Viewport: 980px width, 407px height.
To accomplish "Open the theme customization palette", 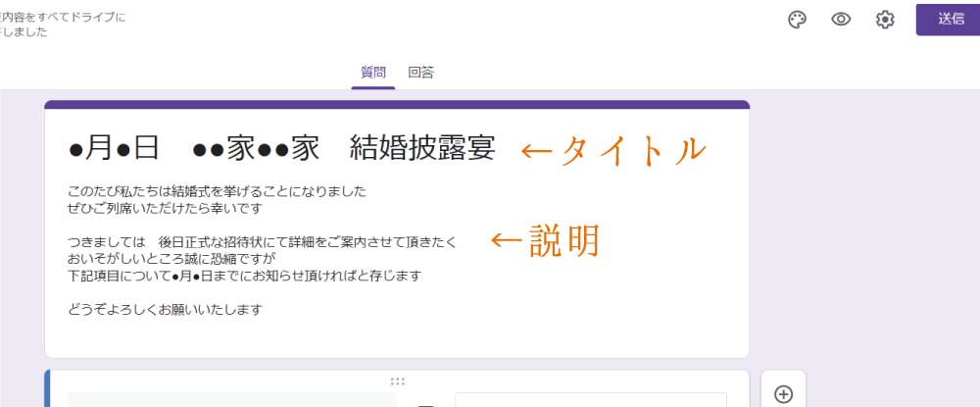I will click(797, 20).
